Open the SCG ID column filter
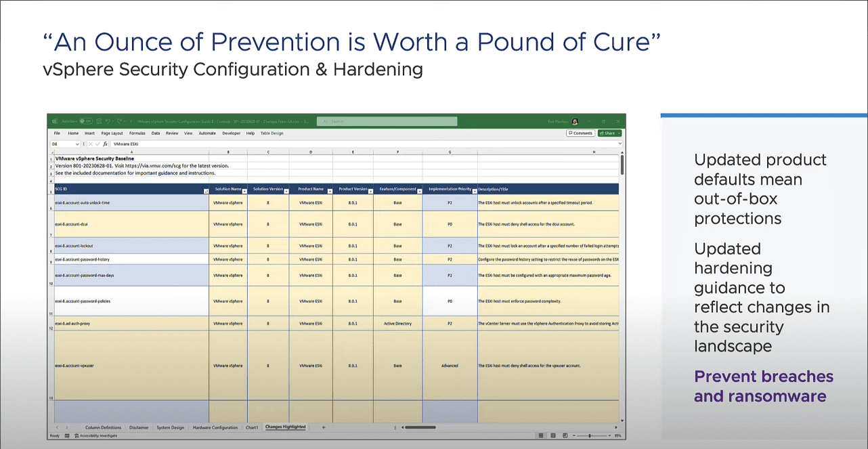Screen dimensions: 868x449 click(206, 192)
